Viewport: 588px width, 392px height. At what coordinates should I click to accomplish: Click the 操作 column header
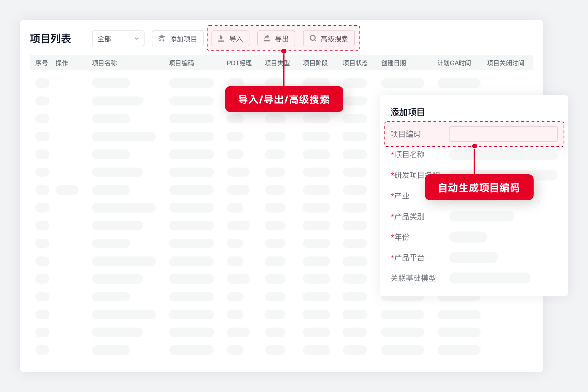point(62,63)
